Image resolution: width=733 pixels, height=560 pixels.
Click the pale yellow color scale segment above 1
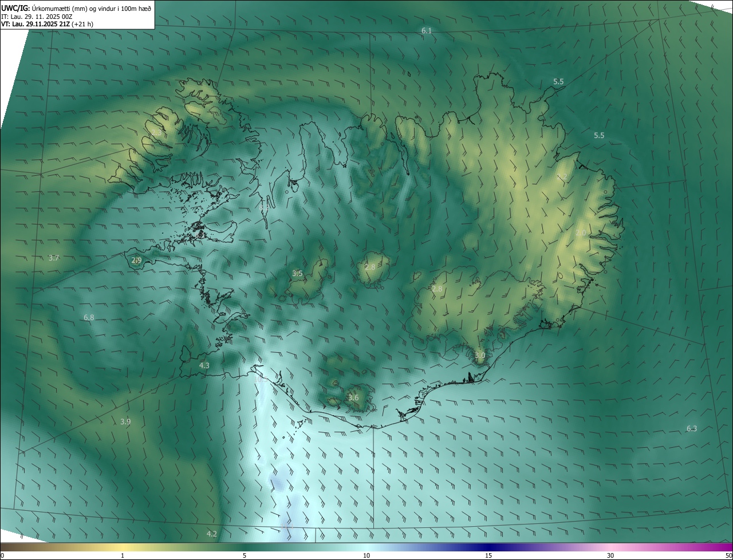click(123, 547)
